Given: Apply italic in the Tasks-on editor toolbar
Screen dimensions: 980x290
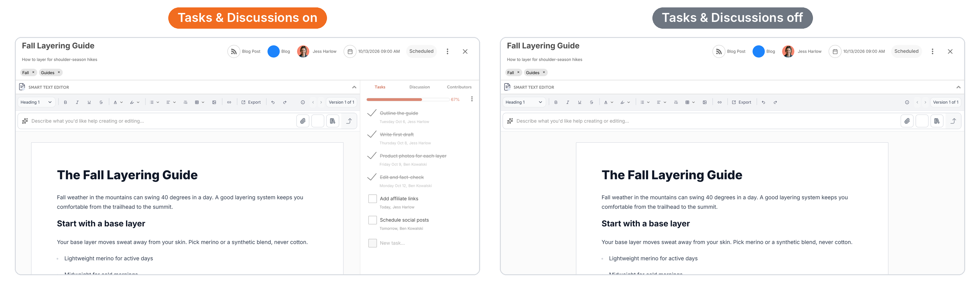Looking at the screenshot, I should pyautogui.click(x=77, y=102).
